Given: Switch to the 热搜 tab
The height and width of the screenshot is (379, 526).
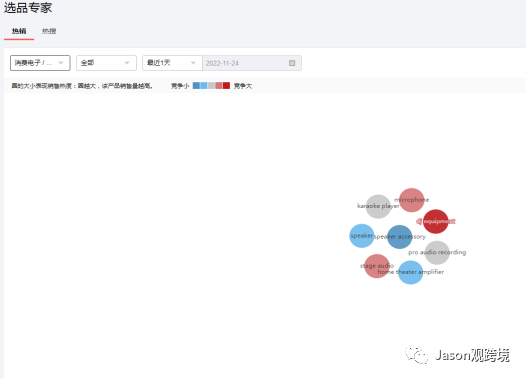Looking at the screenshot, I should [x=49, y=31].
